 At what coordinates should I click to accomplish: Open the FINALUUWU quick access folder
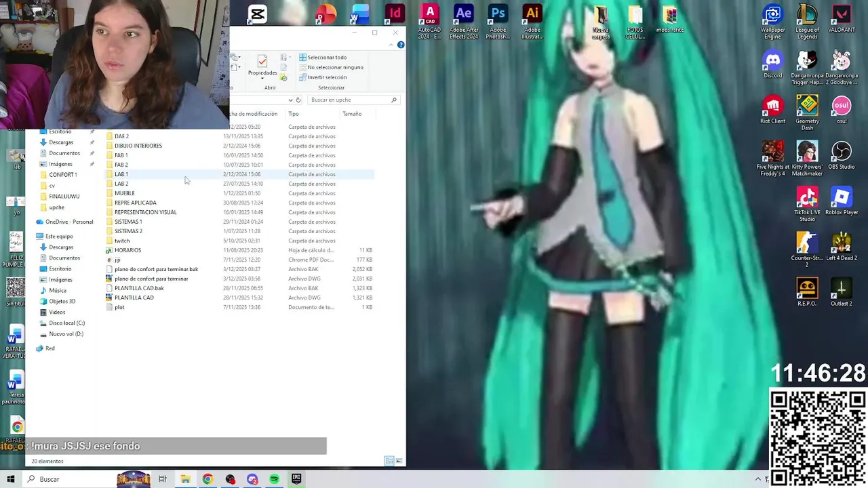point(60,197)
